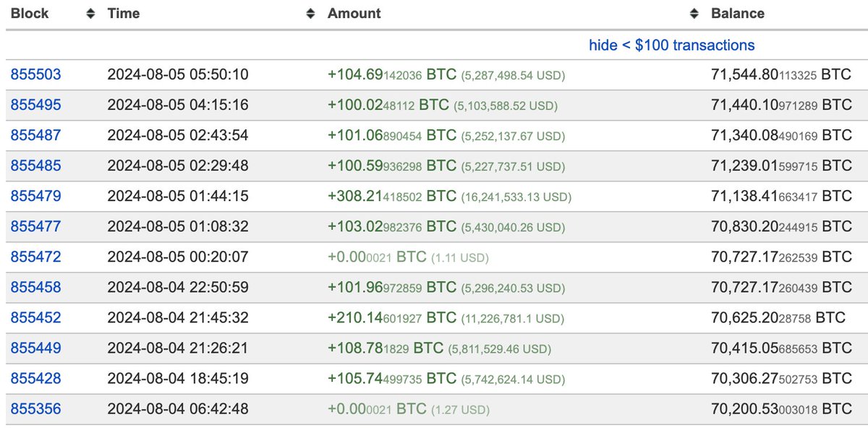This screenshot has width=868, height=428.
Task: Open block 855479
Action: (x=35, y=196)
